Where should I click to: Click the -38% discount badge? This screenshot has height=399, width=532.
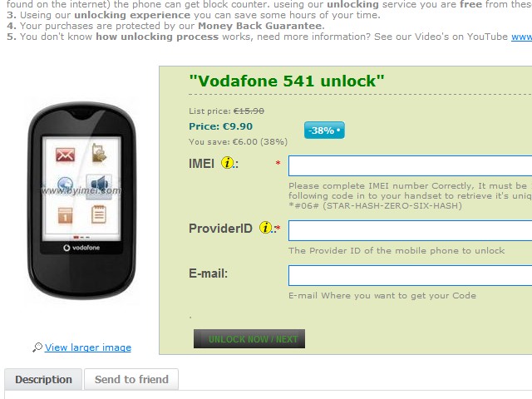tap(324, 131)
